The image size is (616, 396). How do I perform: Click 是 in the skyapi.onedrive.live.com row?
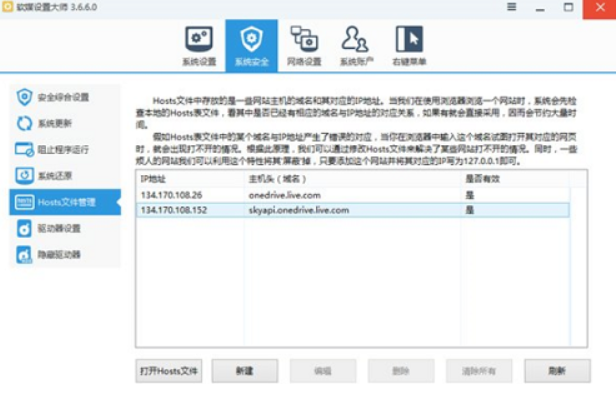469,210
